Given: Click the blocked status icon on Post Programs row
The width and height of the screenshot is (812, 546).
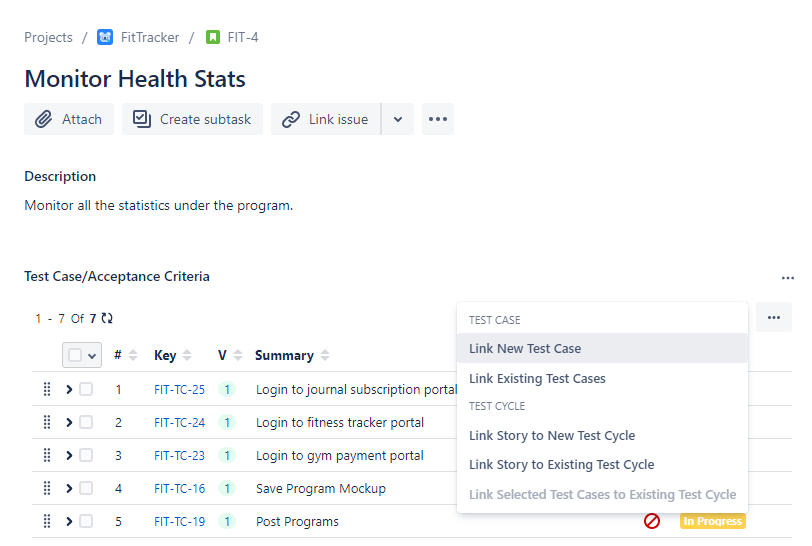Looking at the screenshot, I should click(652, 521).
